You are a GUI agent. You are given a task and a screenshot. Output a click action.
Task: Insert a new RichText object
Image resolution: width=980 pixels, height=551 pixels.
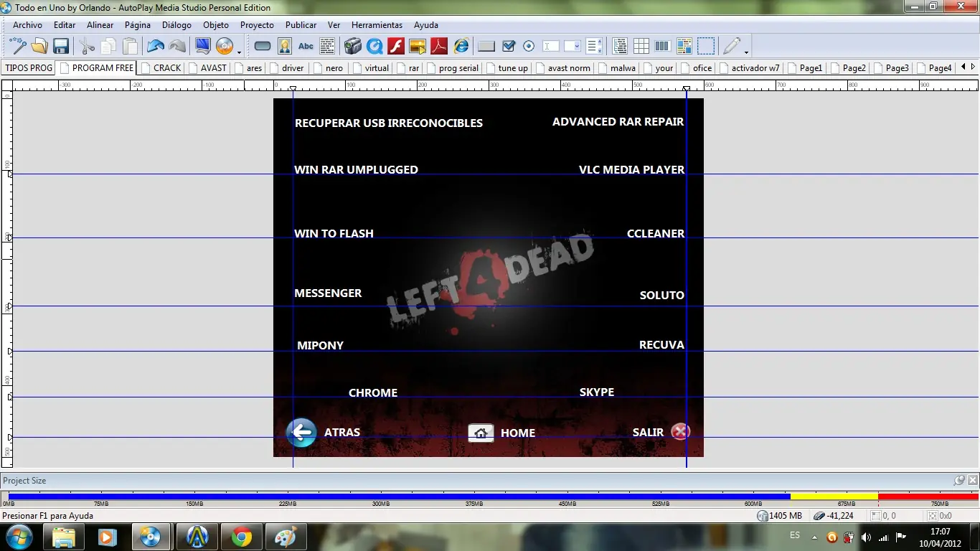pyautogui.click(x=684, y=47)
